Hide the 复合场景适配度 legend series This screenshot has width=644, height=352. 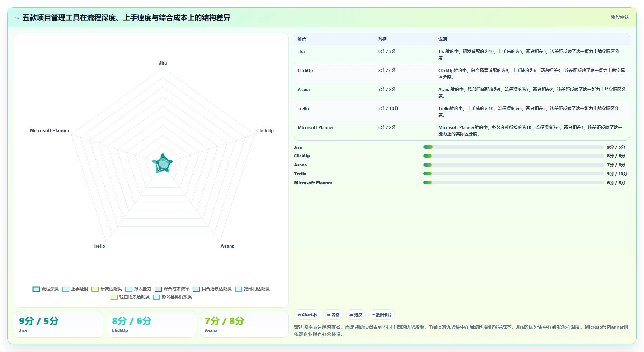click(212, 289)
